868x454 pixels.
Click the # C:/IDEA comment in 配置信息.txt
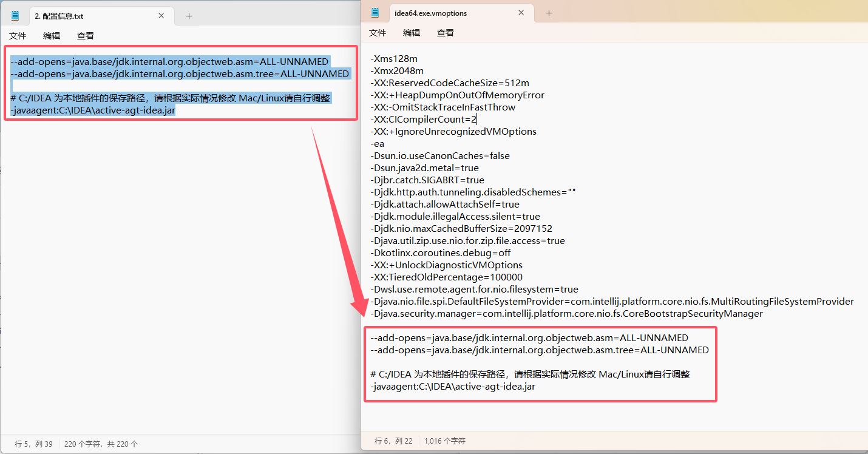click(x=171, y=98)
